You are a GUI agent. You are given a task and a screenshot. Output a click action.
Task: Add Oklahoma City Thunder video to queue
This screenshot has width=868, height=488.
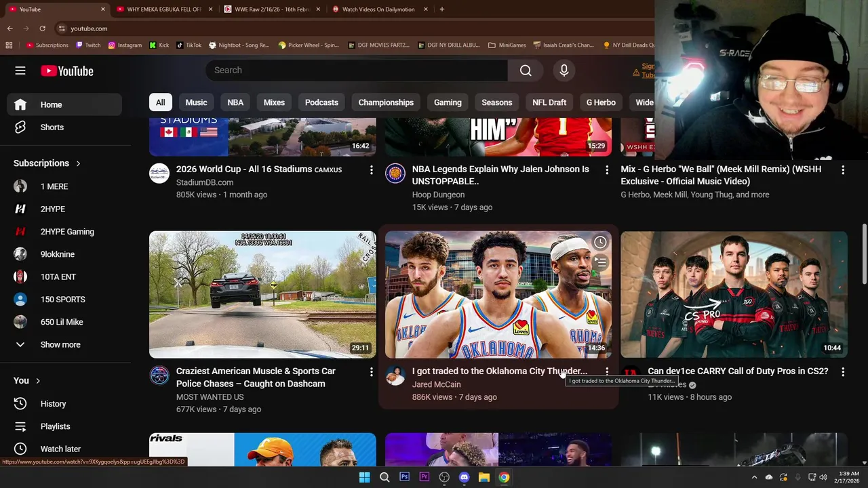tap(600, 262)
